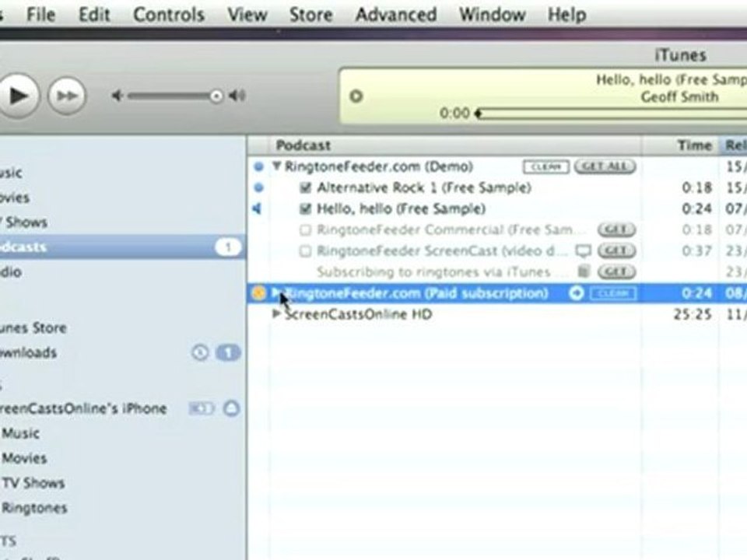Collapse the RingtoneFeeder.com (Demo) podcast
The width and height of the screenshot is (747, 560).
click(x=276, y=166)
